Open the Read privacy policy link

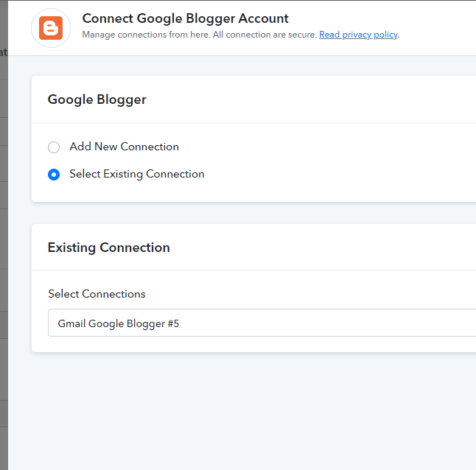[358, 35]
